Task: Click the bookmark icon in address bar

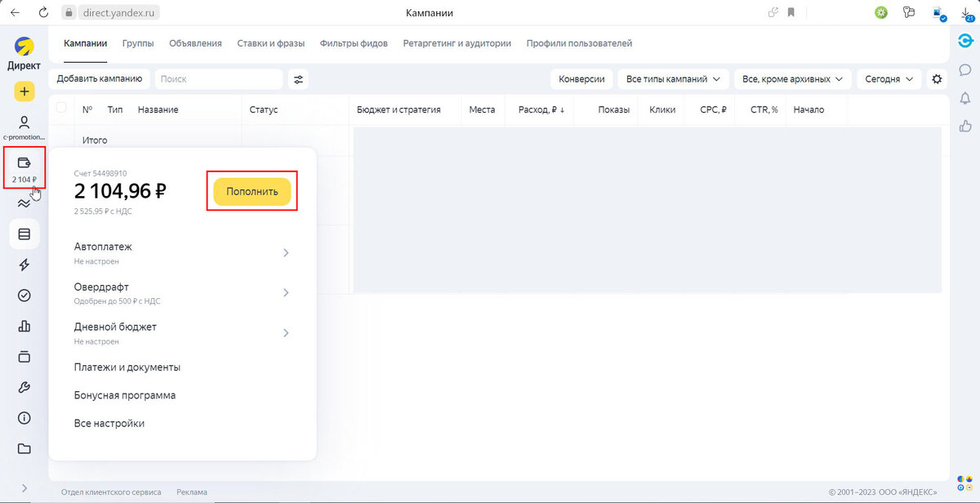Action: [x=791, y=12]
